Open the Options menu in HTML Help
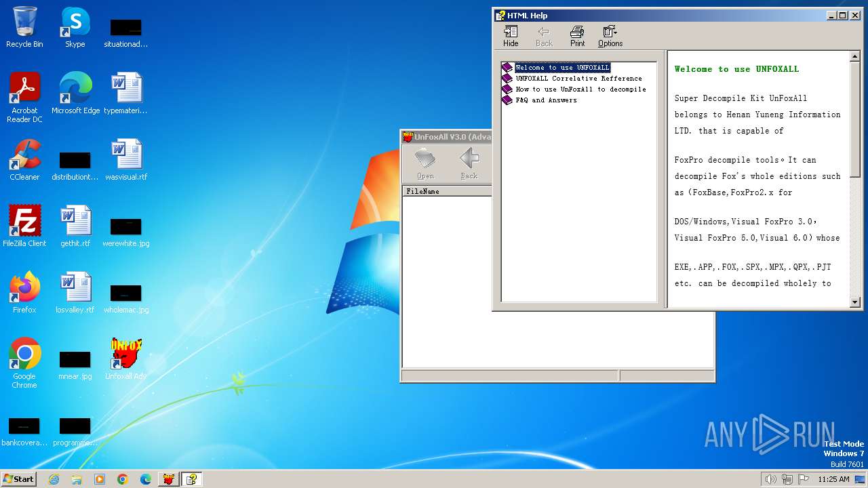The image size is (868, 488). pos(610,36)
